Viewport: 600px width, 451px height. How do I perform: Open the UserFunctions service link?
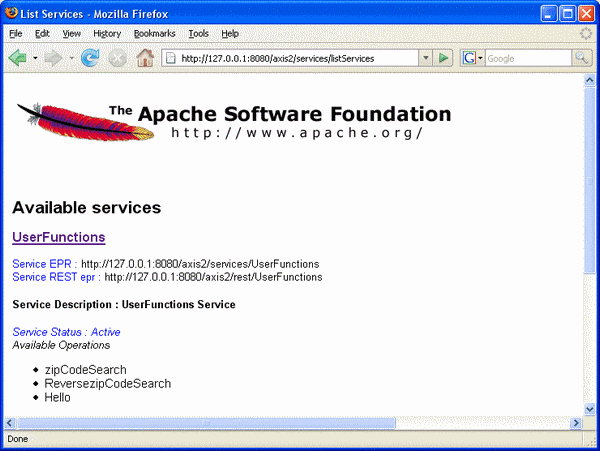[x=58, y=238]
